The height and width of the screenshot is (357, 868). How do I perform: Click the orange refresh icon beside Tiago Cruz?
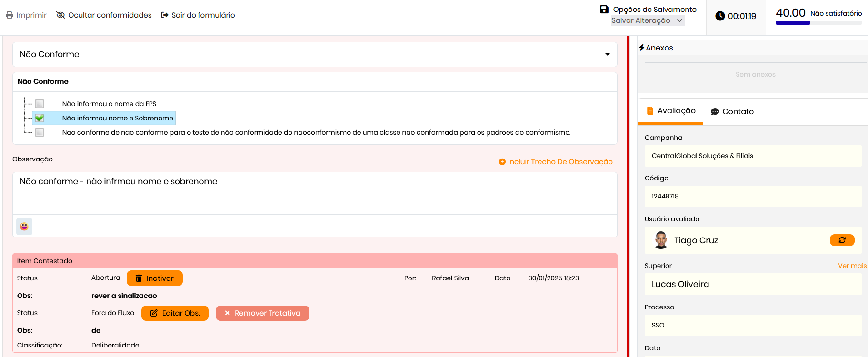(x=842, y=240)
